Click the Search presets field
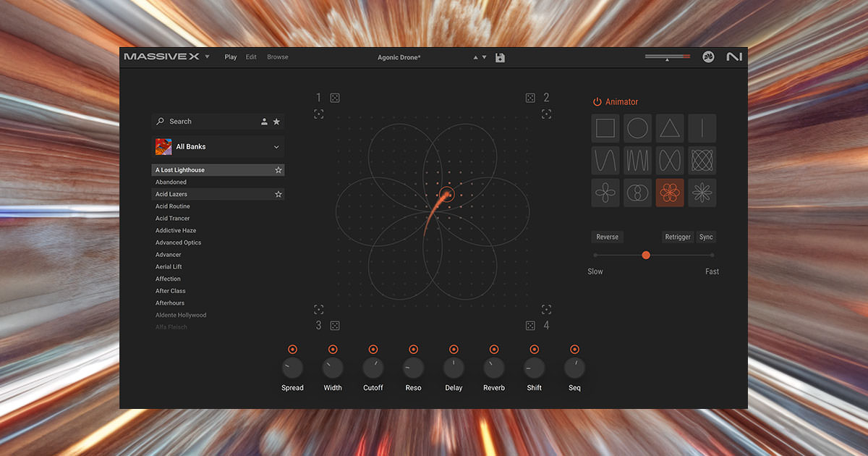This screenshot has height=456, width=868. [x=218, y=122]
